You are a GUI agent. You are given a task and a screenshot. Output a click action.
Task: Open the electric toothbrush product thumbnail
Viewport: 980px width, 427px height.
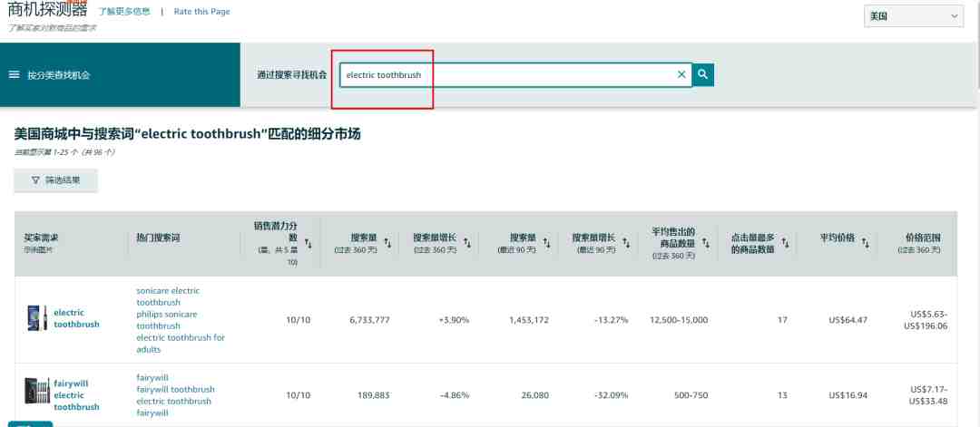pyautogui.click(x=37, y=318)
